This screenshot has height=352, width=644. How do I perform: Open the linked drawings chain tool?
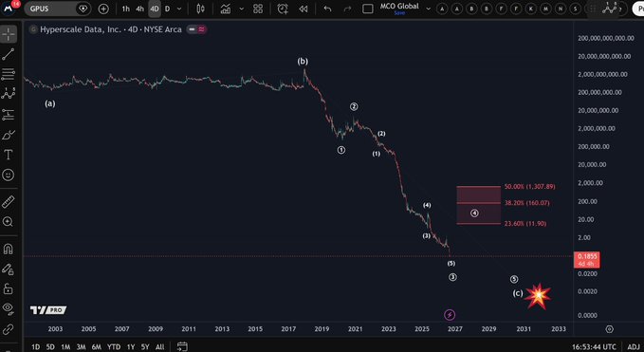[x=9, y=329]
